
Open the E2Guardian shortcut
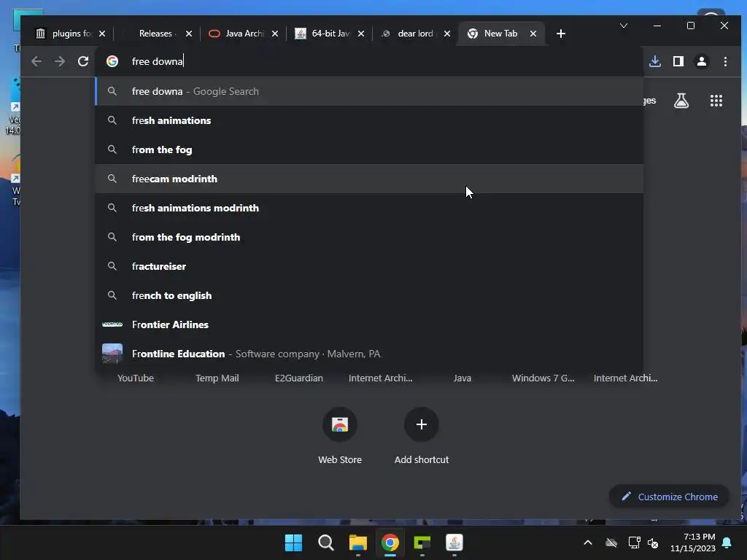298,378
